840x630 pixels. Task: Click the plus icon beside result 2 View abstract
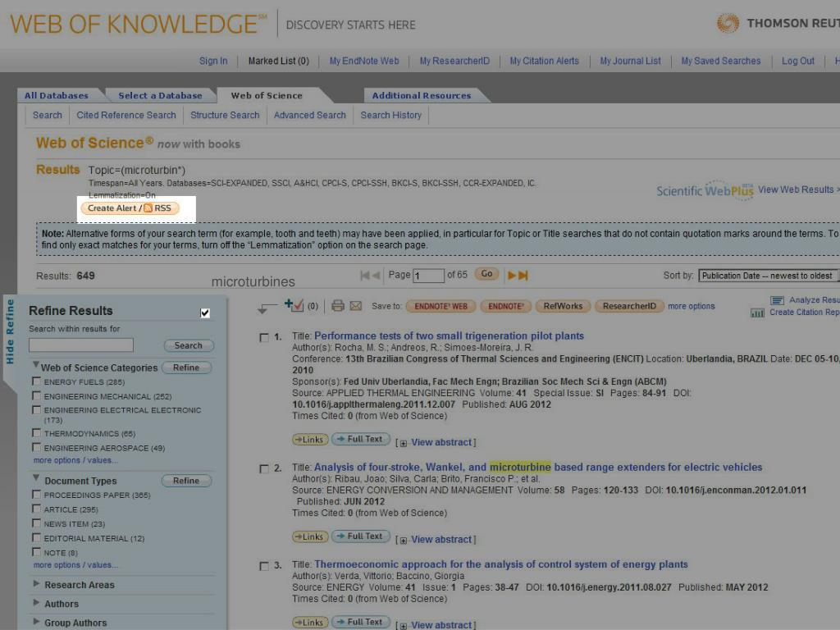pos(404,540)
